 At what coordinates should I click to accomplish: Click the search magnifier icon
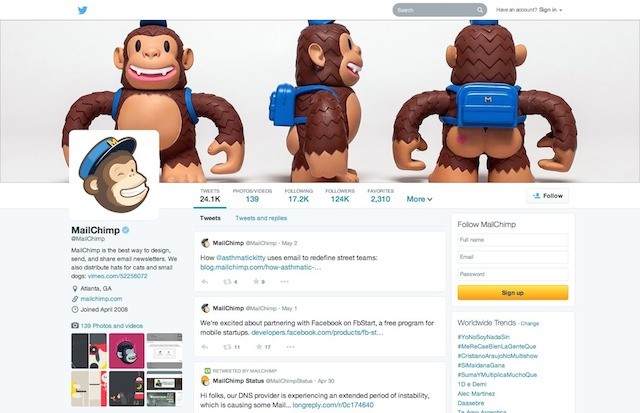tap(480, 10)
